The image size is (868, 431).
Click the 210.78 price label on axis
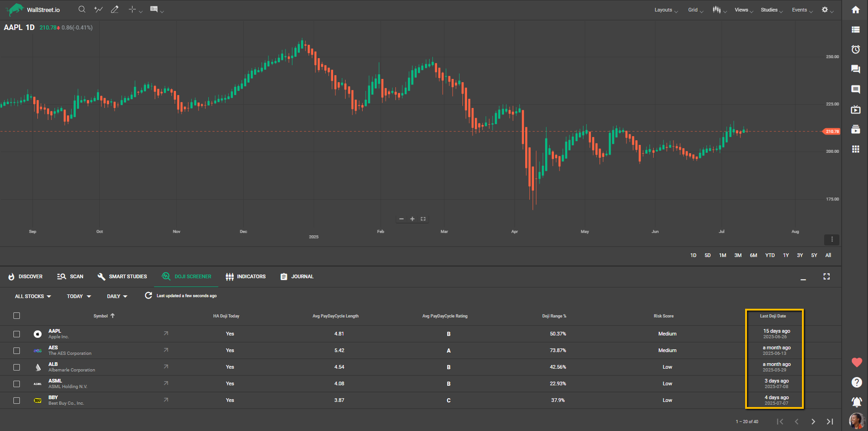point(832,132)
